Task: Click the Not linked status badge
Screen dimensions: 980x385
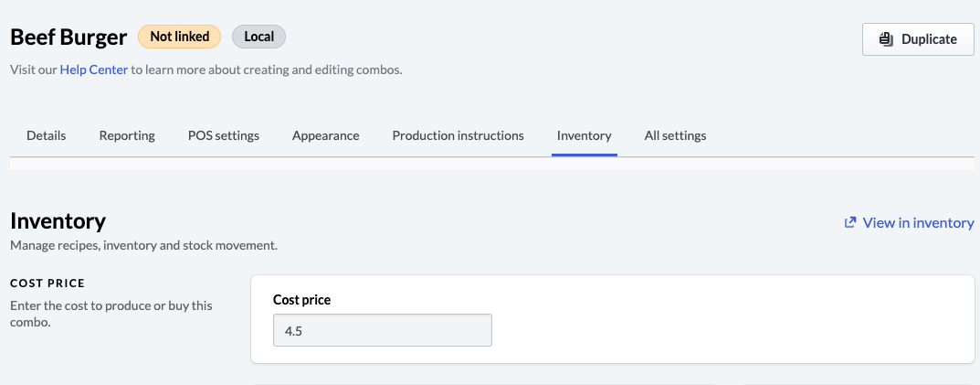Action: pyautogui.click(x=179, y=37)
